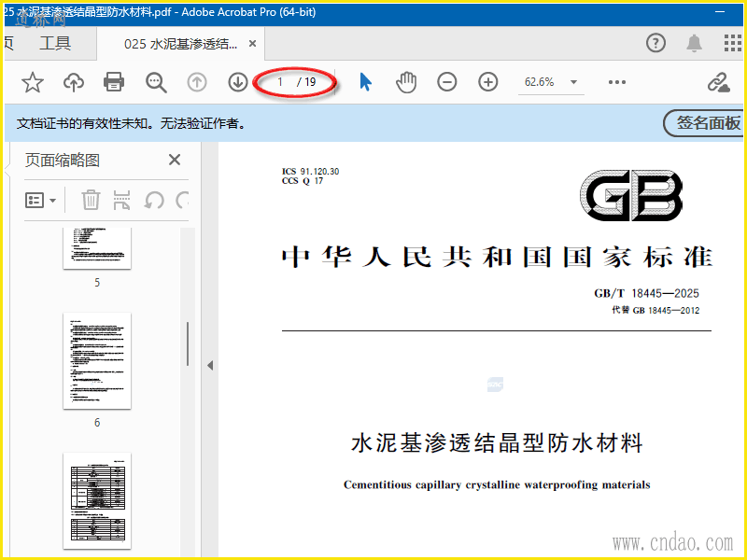Share the file via the link icon
Screen dimensions: 747x560
pyautogui.click(x=718, y=82)
